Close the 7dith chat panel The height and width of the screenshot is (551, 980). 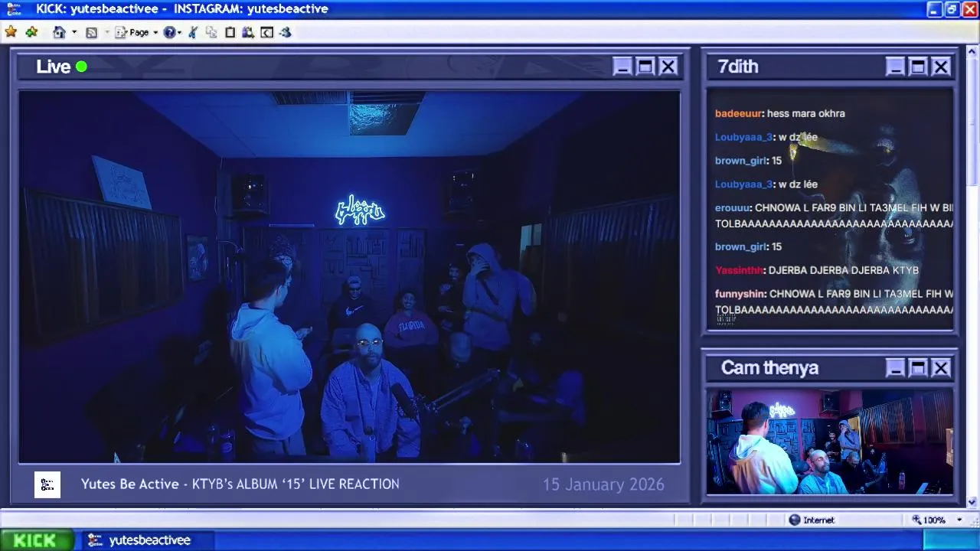coord(941,67)
